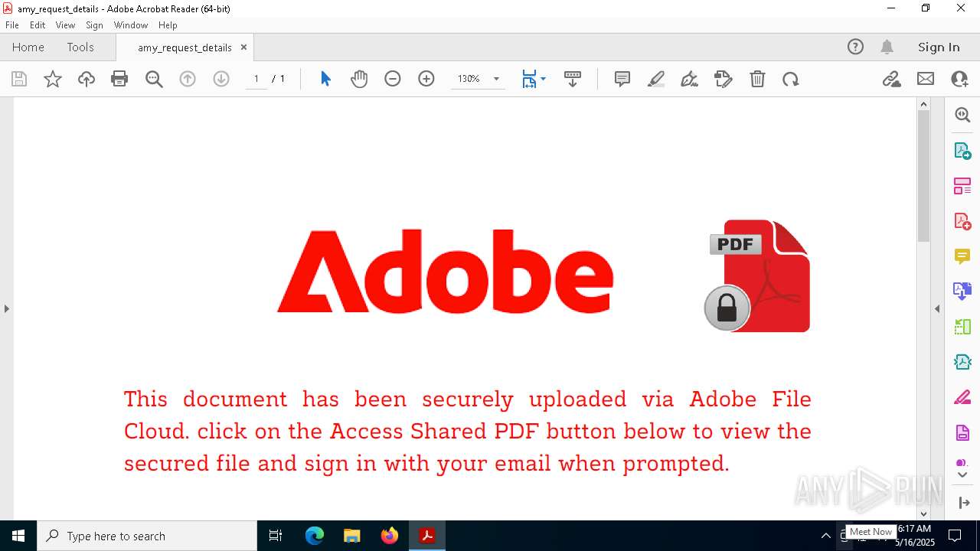Viewport: 980px width, 551px height.
Task: Open the search-zoom tool in the right sidebar
Action: pyautogui.click(x=962, y=115)
